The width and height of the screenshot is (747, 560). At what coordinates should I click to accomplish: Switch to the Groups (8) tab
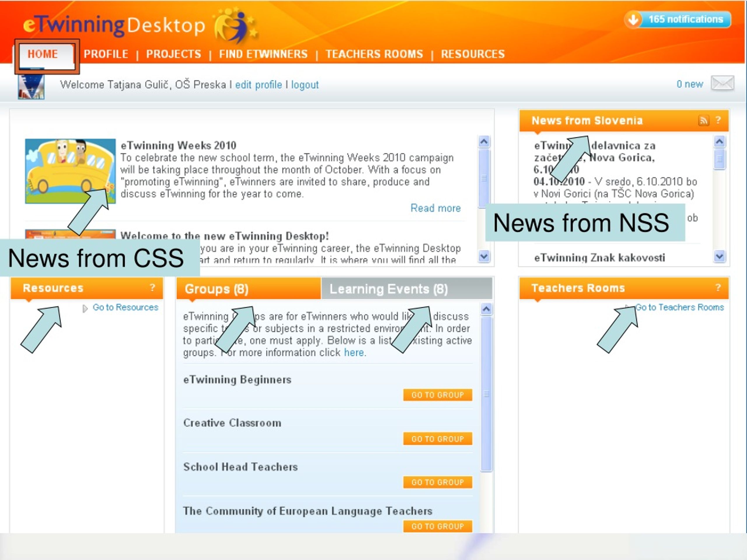(x=249, y=289)
